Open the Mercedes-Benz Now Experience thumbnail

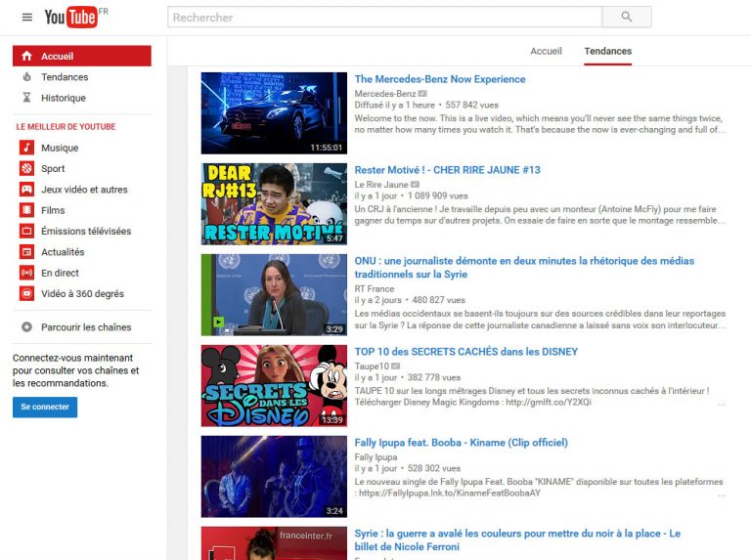click(x=274, y=113)
